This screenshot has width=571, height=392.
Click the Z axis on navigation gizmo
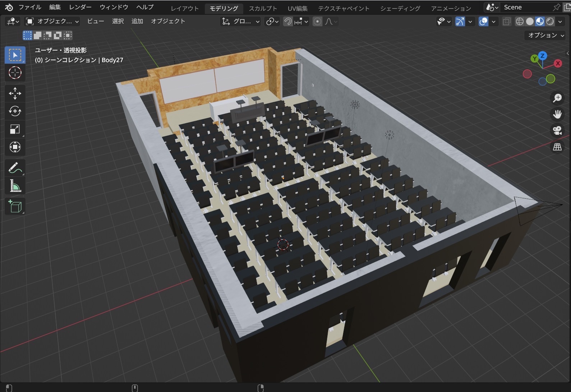click(543, 56)
